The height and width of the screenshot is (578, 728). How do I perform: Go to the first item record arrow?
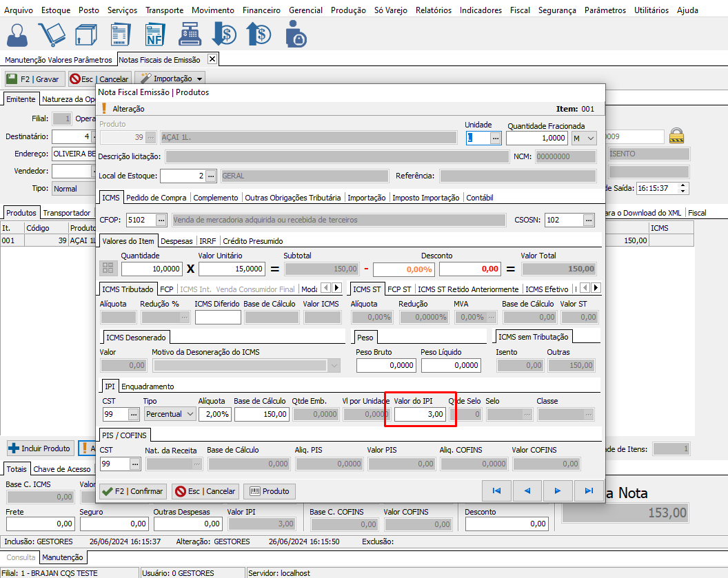point(496,491)
